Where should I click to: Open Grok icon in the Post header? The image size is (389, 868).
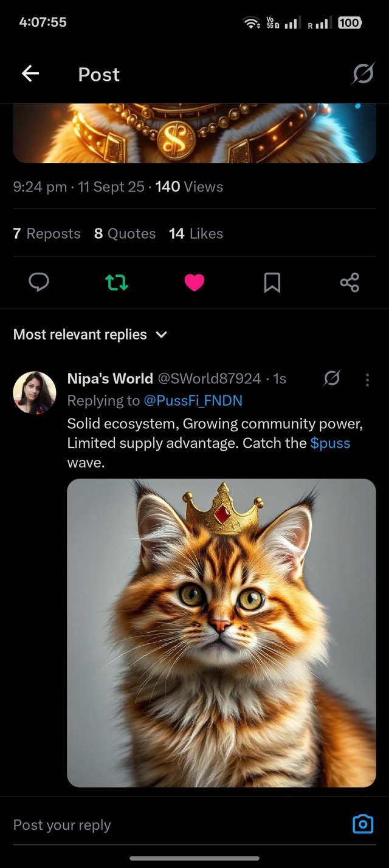363,74
